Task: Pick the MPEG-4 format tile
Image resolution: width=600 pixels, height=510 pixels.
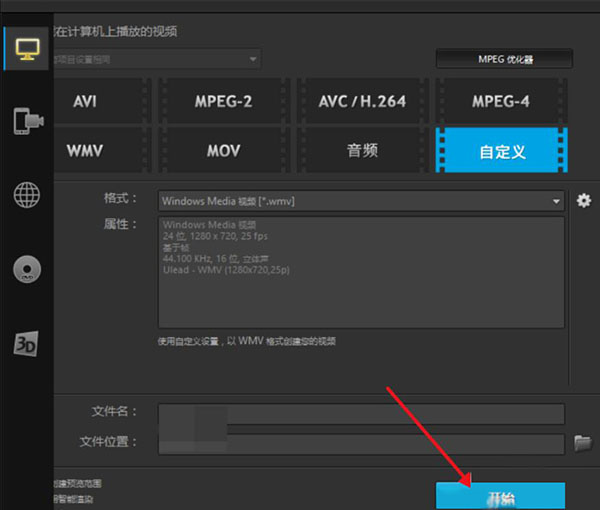Action: coord(501,101)
